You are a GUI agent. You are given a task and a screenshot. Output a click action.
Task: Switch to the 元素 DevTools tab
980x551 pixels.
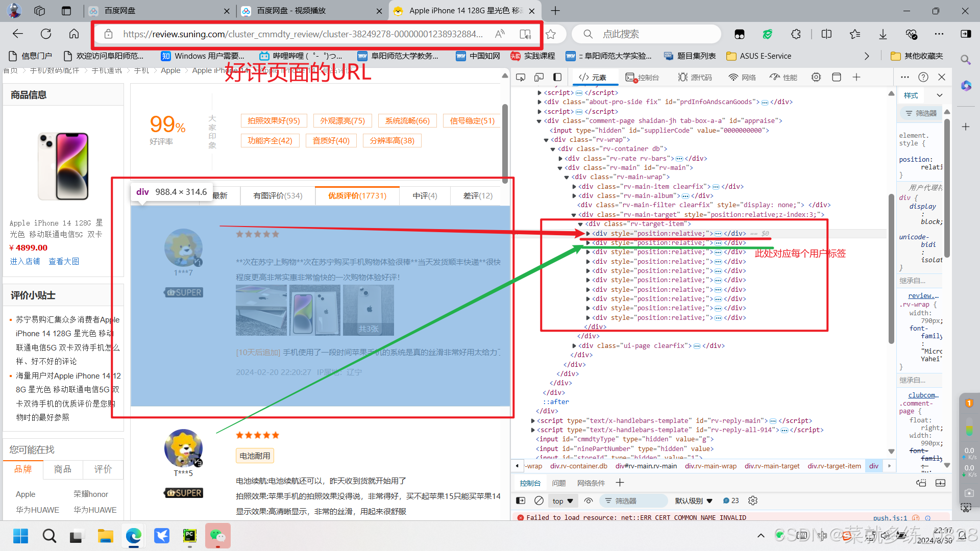tap(593, 78)
